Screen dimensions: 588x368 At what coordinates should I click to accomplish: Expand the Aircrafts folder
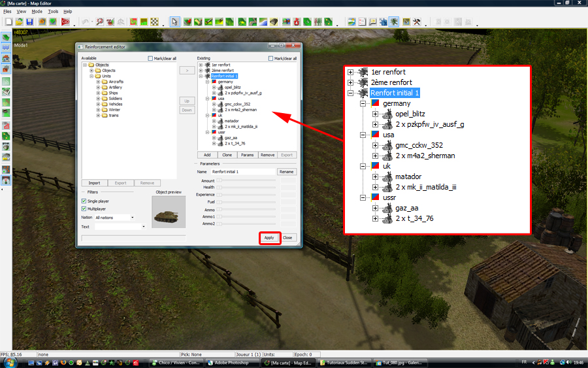(98, 82)
